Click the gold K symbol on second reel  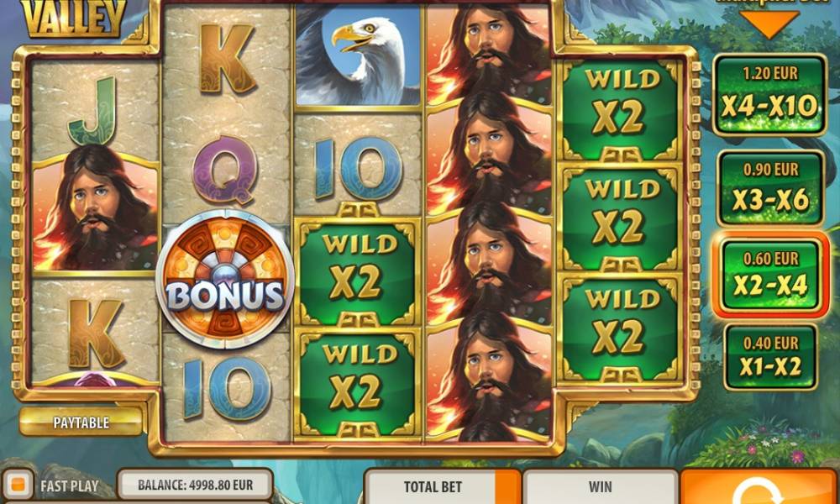(226, 59)
